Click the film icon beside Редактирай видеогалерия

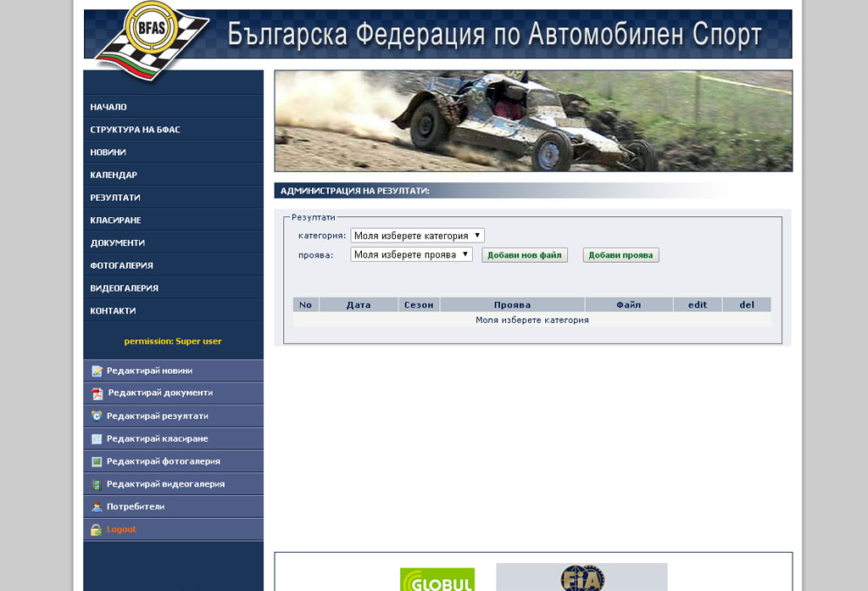pos(97,484)
